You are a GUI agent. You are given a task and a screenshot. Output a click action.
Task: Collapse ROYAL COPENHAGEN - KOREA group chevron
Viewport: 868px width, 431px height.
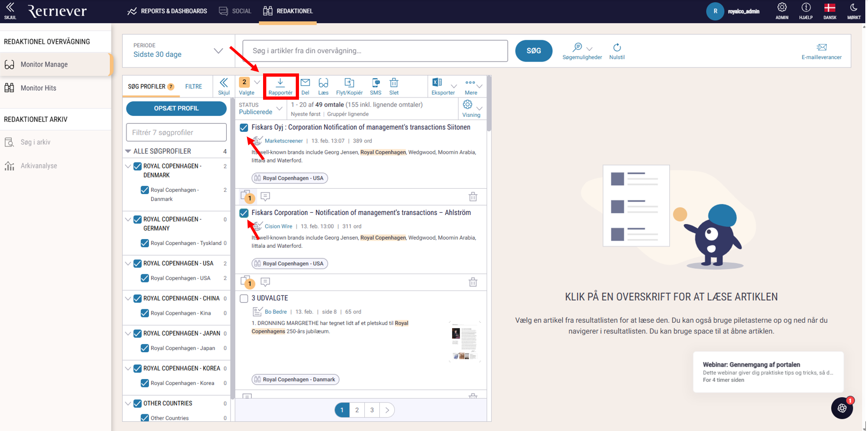[128, 368]
